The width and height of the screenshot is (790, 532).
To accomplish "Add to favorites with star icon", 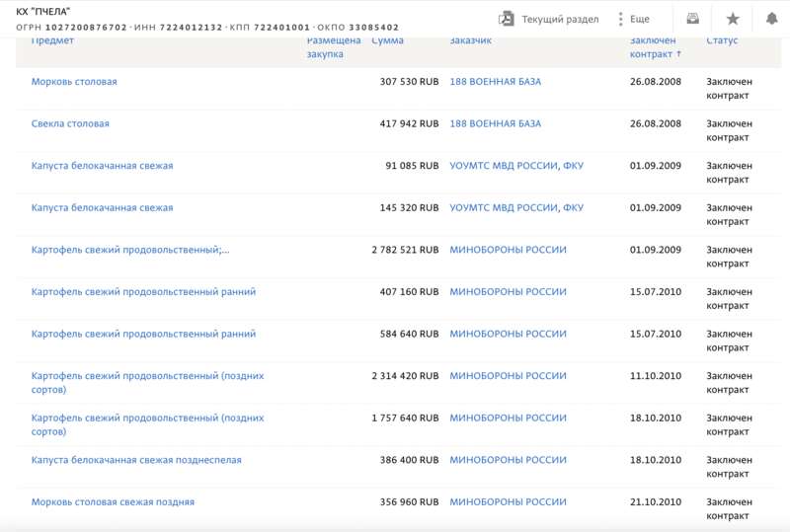I will click(733, 19).
